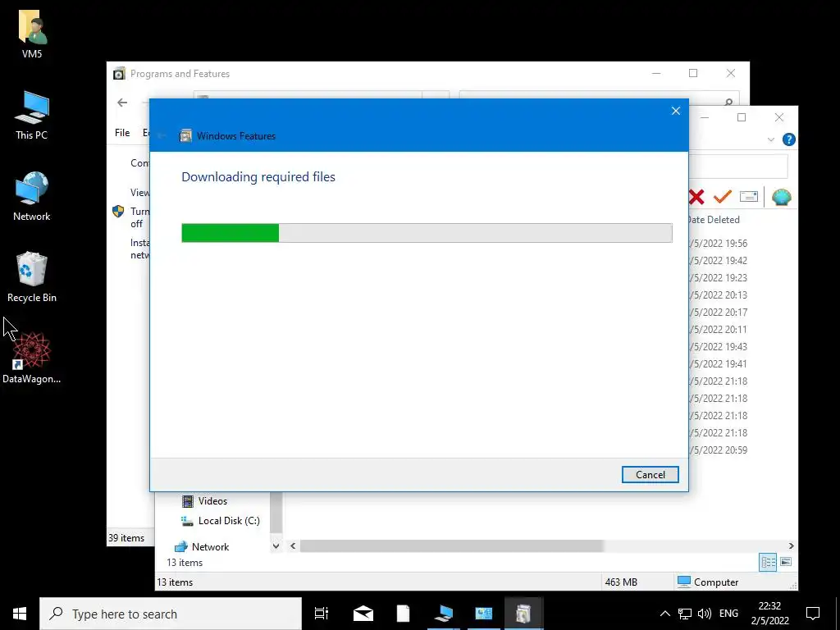Click the shielded Turn Windows features link
Screen dimensions: 840x630
tap(139, 217)
